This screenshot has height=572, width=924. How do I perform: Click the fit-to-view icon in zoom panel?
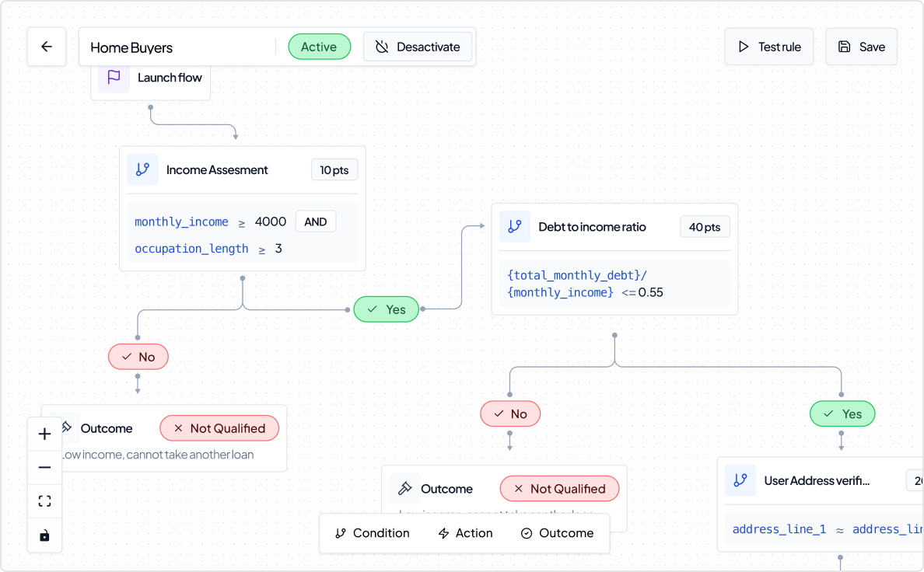click(44, 501)
